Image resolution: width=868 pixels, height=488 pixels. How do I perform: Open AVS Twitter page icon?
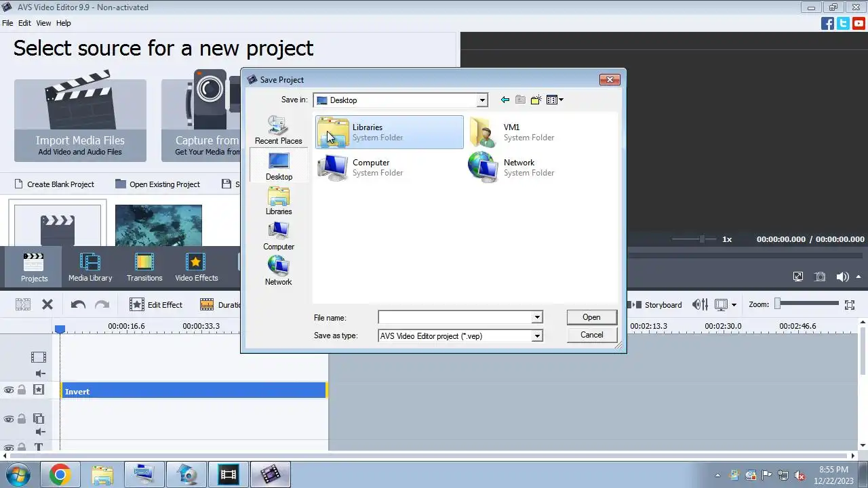pyautogui.click(x=843, y=23)
